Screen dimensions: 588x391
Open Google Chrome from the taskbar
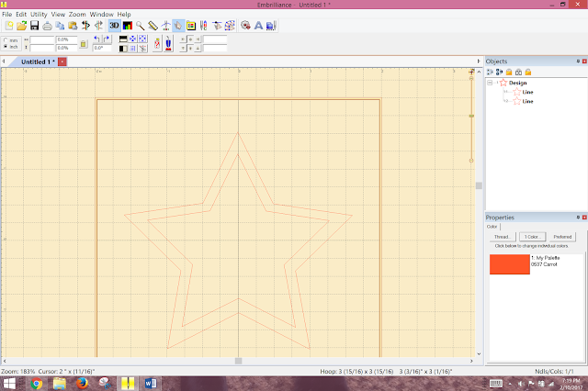(x=37, y=384)
